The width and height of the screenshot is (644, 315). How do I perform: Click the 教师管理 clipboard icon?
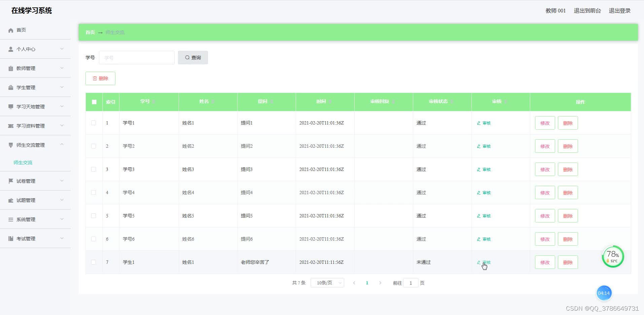point(11,68)
